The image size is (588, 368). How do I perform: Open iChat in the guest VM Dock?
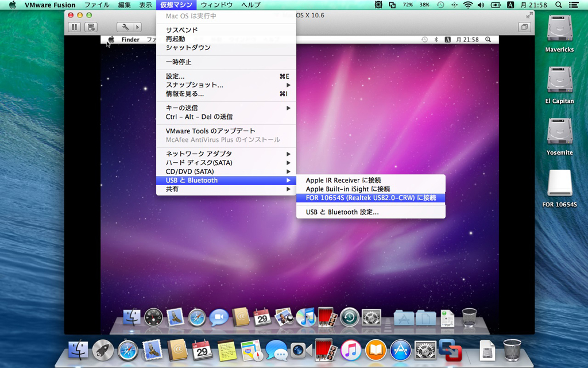click(219, 317)
